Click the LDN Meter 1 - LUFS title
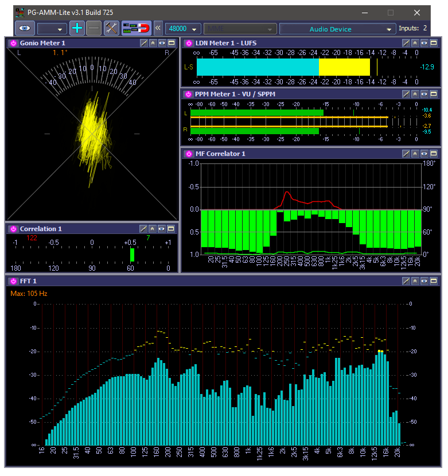This screenshot has width=448, height=476. pos(226,43)
